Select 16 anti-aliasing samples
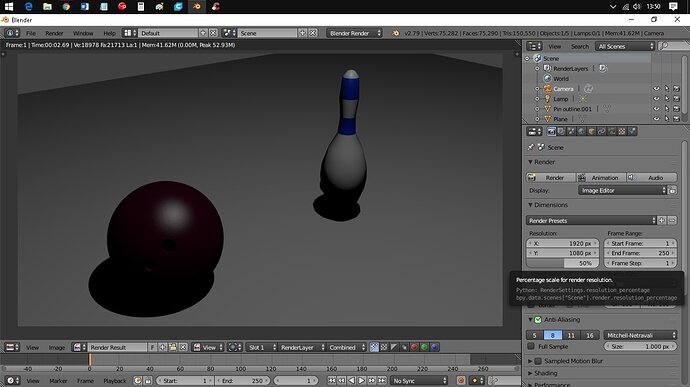Viewport: 690px width, 387px height. [590, 335]
